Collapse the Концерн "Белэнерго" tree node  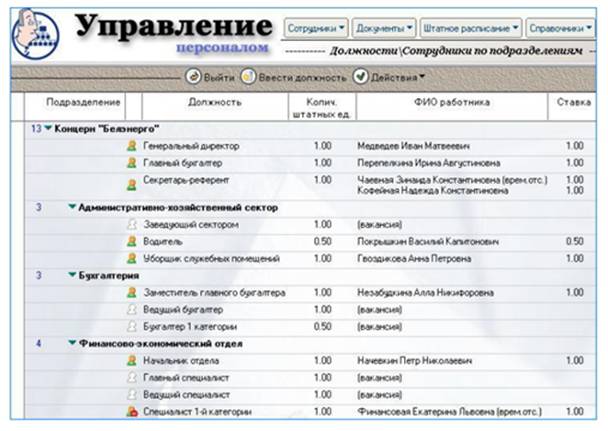(47, 129)
